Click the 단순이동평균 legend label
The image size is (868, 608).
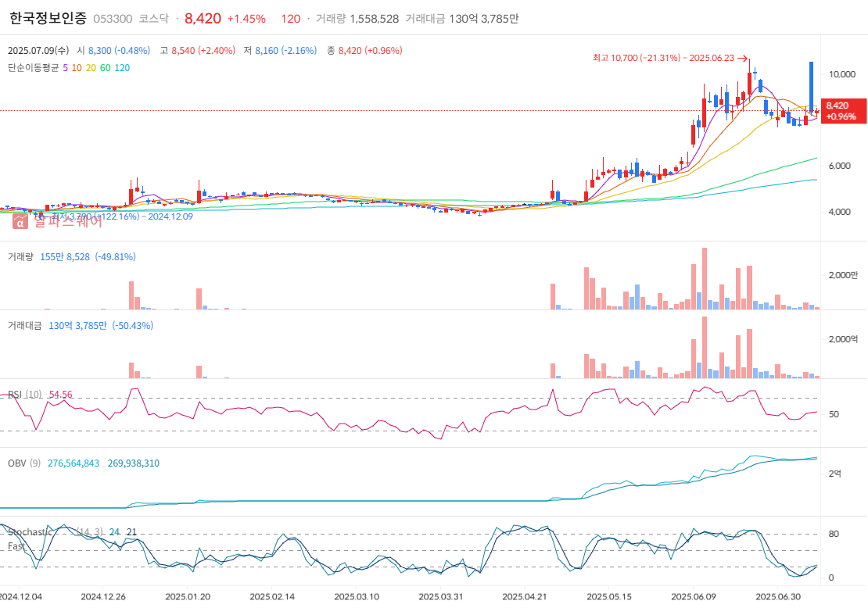33,68
